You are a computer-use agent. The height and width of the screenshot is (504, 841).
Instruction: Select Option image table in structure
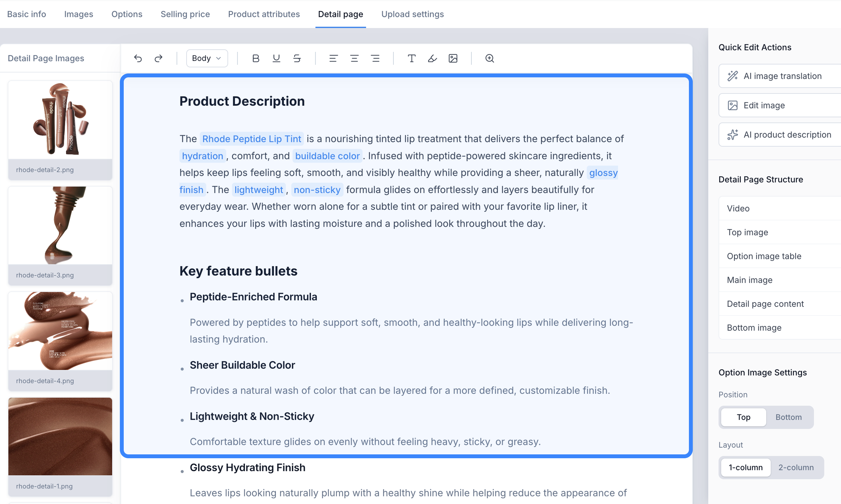pyautogui.click(x=779, y=256)
